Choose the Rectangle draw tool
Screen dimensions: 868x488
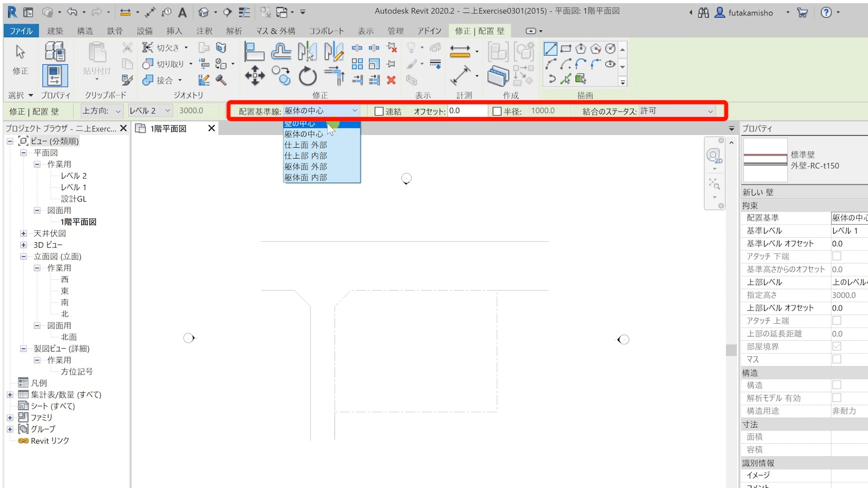pos(566,49)
